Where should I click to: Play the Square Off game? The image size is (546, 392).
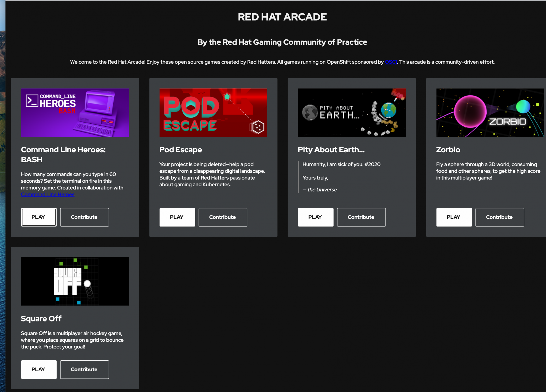[39, 369]
